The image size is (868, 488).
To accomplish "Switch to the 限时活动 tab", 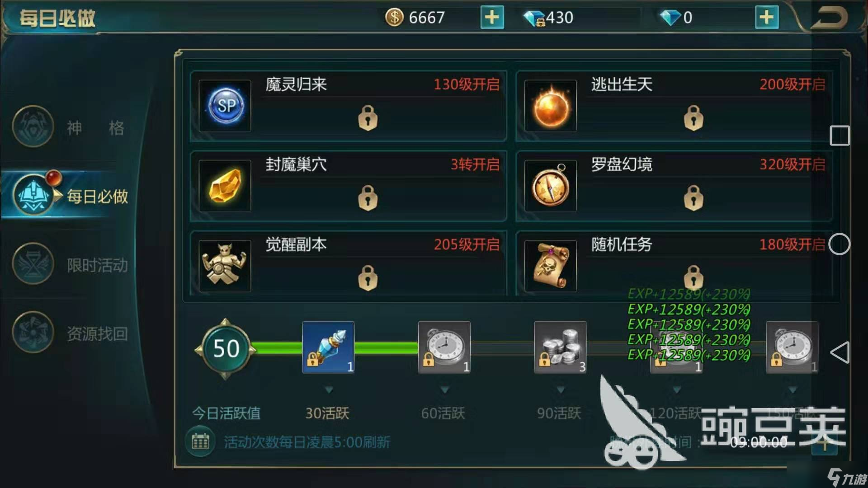I will point(70,264).
